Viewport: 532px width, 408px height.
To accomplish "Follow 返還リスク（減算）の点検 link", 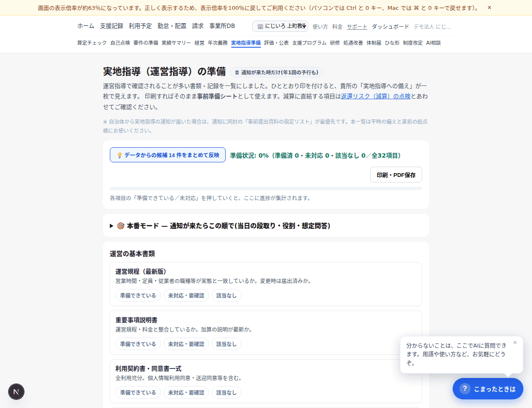I will (376, 96).
